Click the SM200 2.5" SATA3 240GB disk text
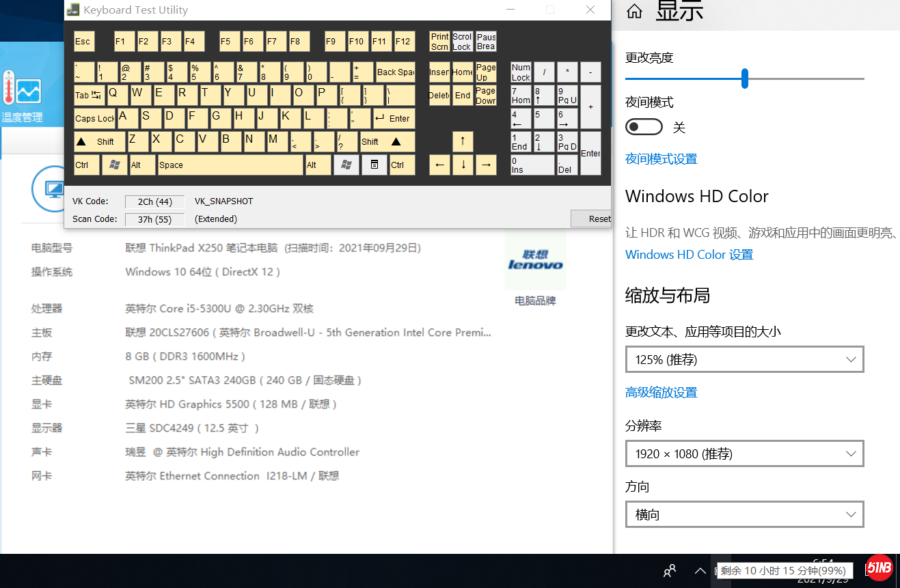The width and height of the screenshot is (900, 588). click(245, 380)
